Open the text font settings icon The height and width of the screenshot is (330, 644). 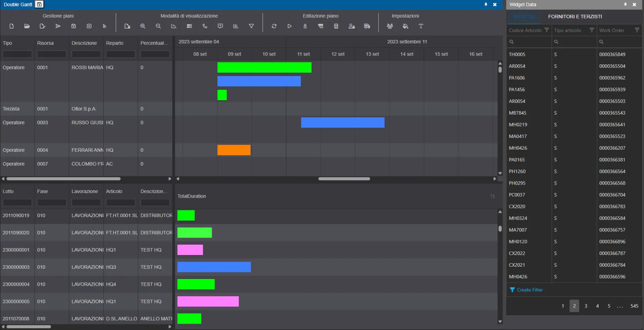pos(421,26)
